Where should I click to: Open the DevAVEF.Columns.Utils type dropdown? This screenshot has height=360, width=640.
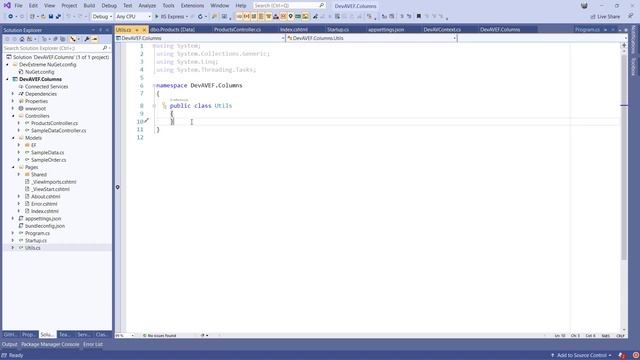(x=371, y=38)
